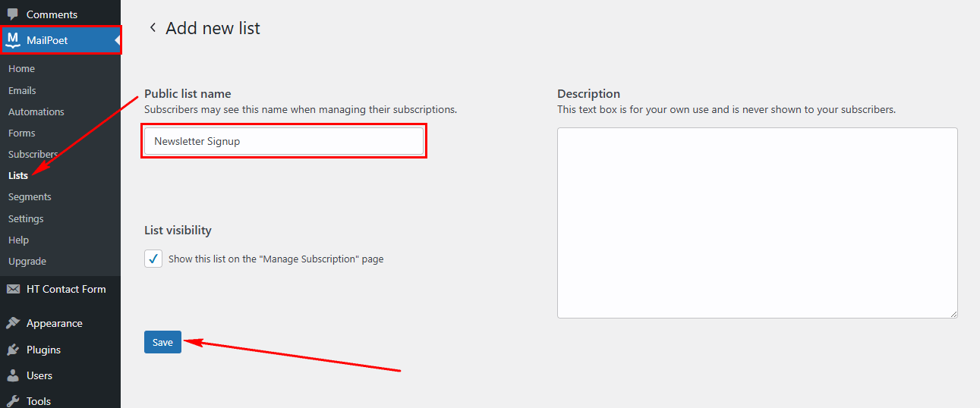Open MailPoet Settings
This screenshot has width=980, height=408.
[26, 218]
